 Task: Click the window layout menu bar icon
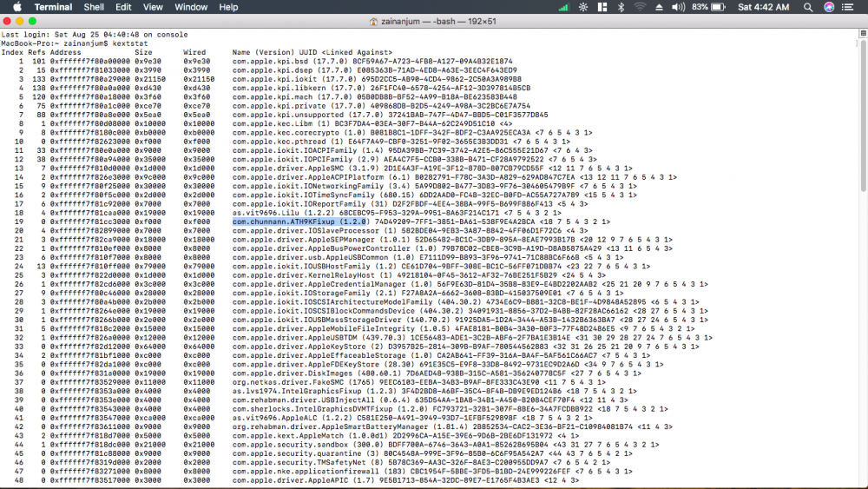(x=602, y=7)
